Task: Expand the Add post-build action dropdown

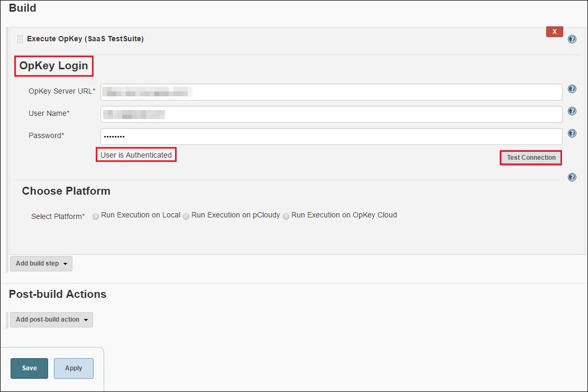Action: tap(51, 320)
